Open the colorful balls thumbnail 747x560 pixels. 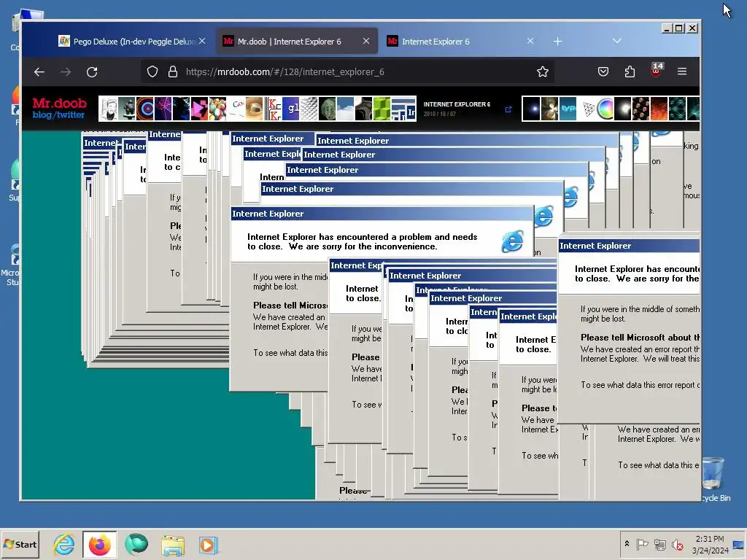(217, 109)
